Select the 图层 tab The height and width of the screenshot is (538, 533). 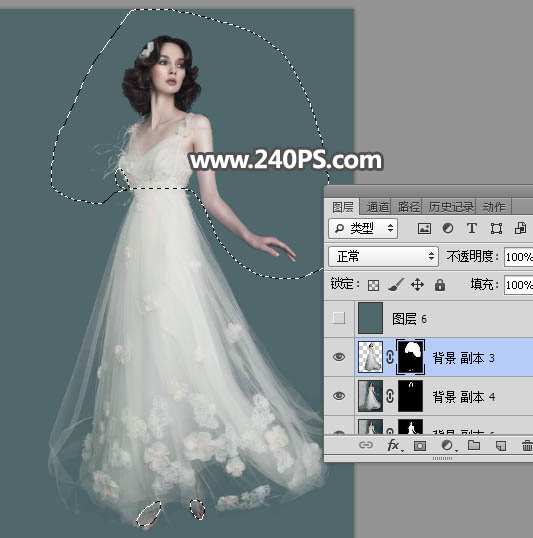(342, 207)
